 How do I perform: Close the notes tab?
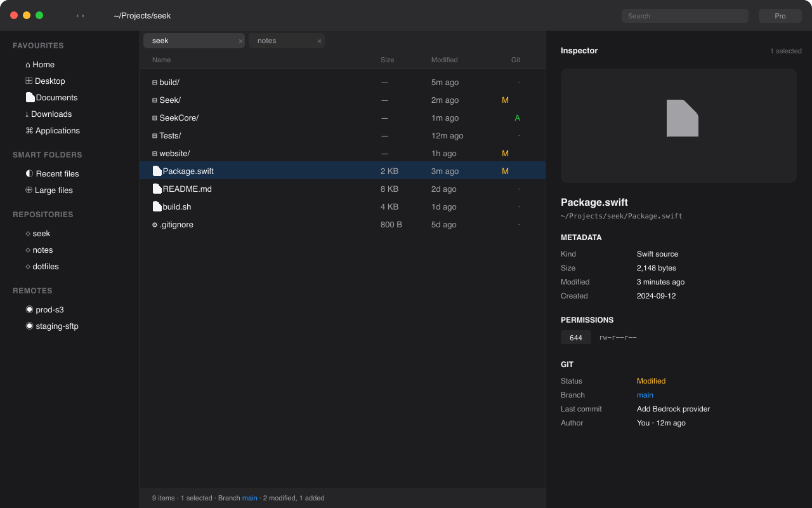pyautogui.click(x=319, y=41)
